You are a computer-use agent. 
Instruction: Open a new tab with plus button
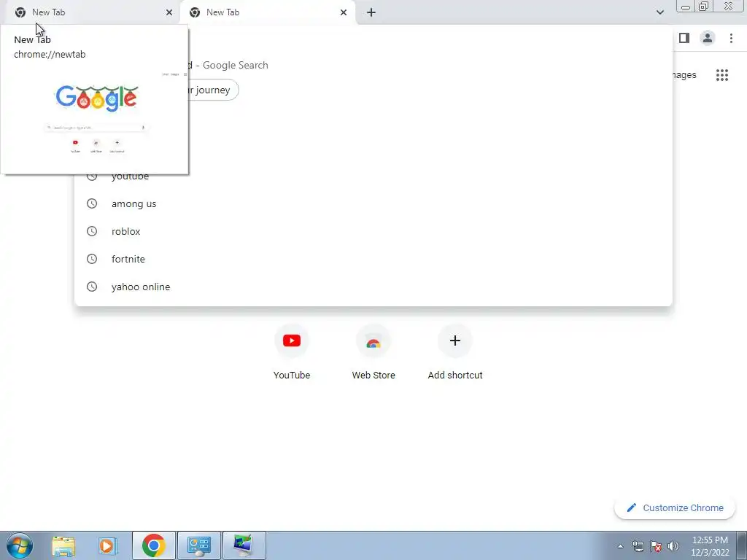(371, 12)
